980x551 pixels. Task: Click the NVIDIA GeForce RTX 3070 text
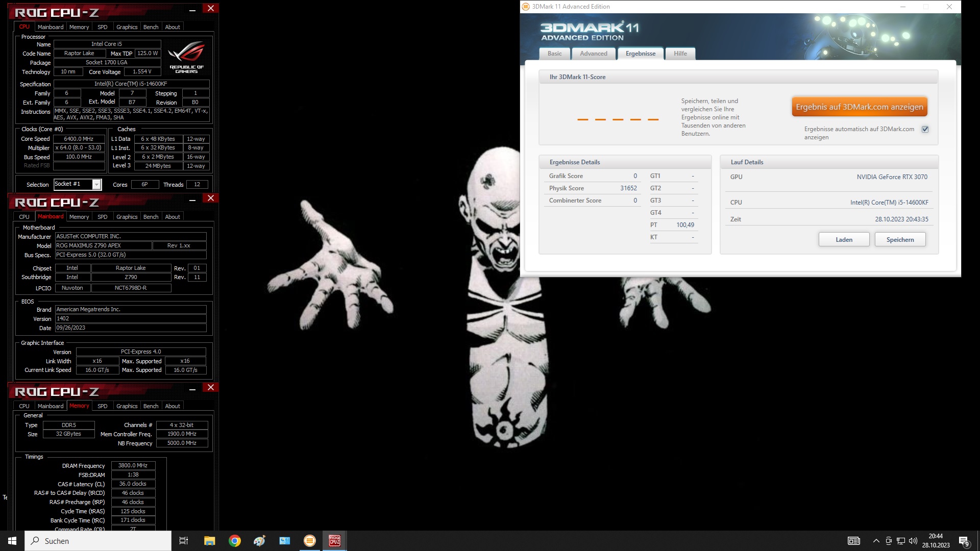[892, 177]
